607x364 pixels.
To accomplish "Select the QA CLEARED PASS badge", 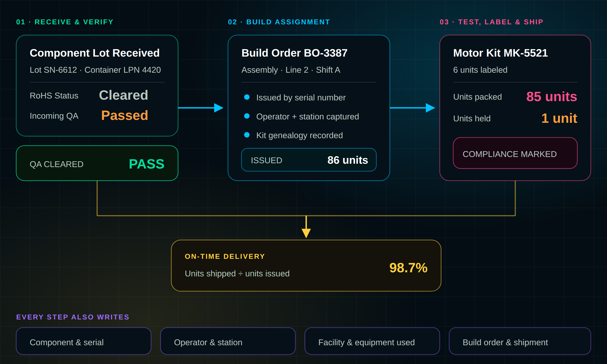I will pos(97,163).
